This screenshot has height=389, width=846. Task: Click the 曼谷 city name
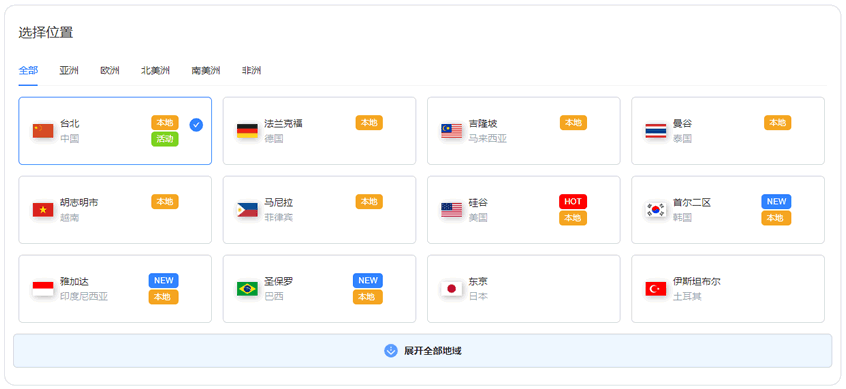[682, 124]
